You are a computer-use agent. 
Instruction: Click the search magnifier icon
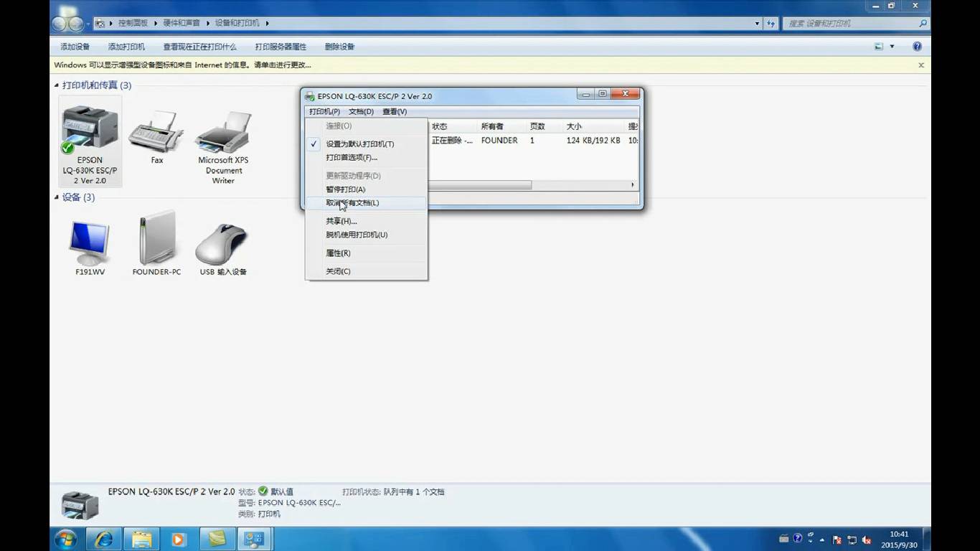pyautogui.click(x=923, y=23)
